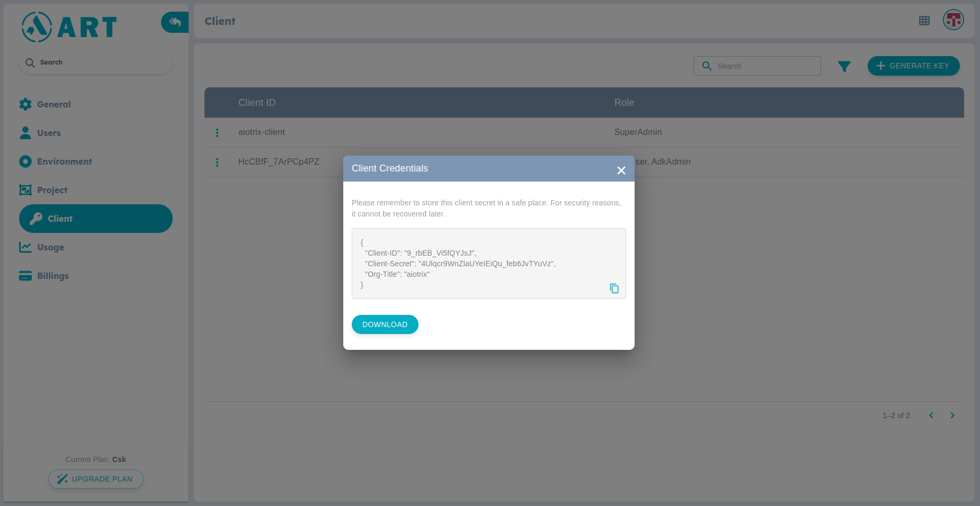Click the GENERATE KEY button
This screenshot has width=980, height=506.
pos(913,66)
